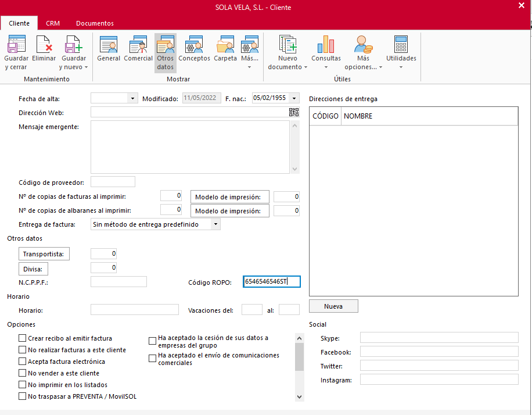
Task: Close the Cliente window
Action: (x=522, y=5)
